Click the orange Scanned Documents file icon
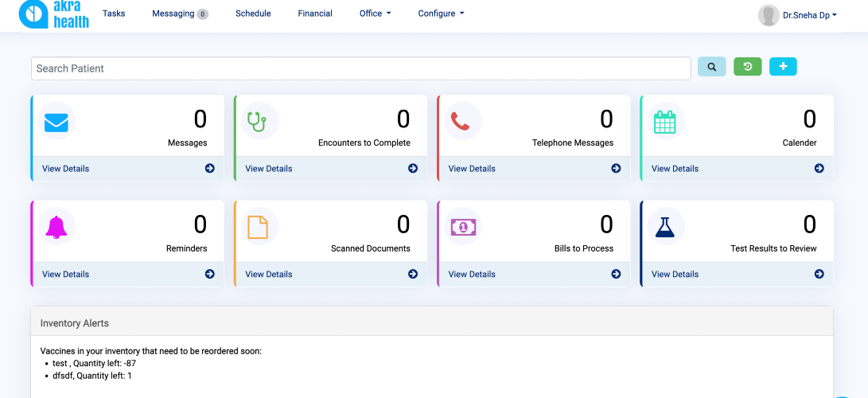 (258, 227)
